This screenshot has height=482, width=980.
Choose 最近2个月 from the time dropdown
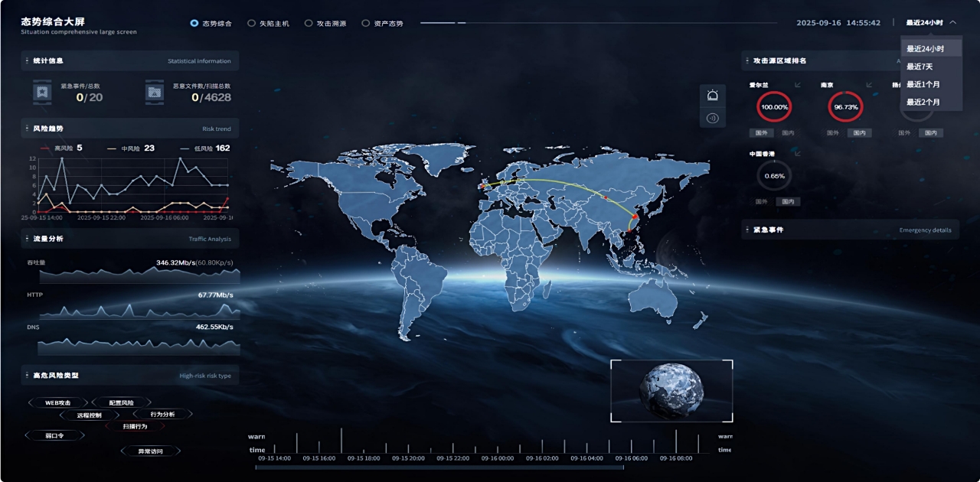[923, 102]
